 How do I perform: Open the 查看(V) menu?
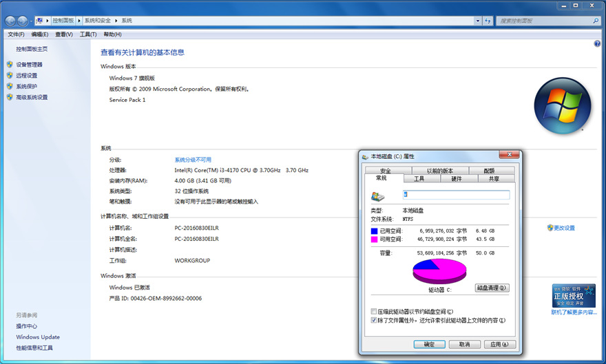pyautogui.click(x=64, y=34)
